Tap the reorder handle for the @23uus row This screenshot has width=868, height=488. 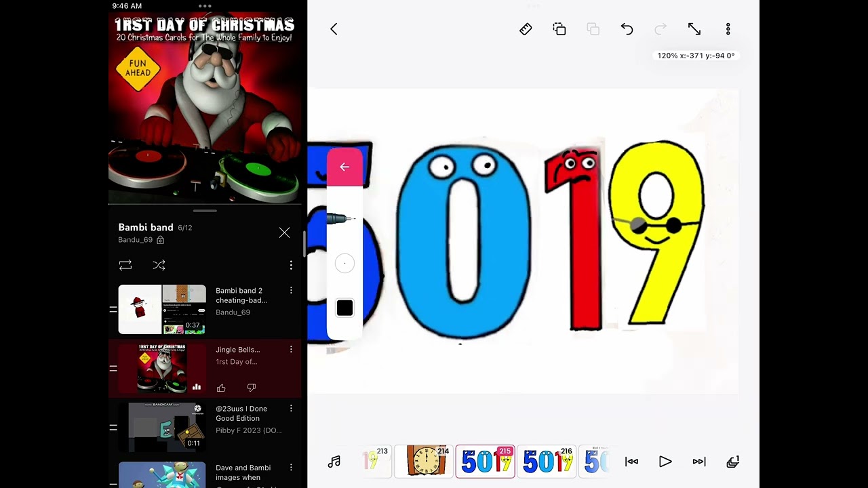coord(113,428)
